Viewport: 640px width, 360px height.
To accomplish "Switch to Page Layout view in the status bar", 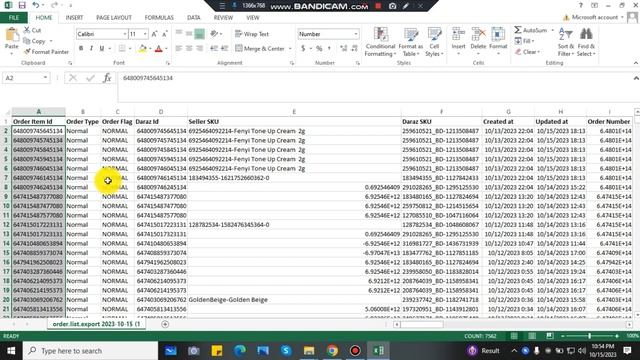I will pos(532,336).
